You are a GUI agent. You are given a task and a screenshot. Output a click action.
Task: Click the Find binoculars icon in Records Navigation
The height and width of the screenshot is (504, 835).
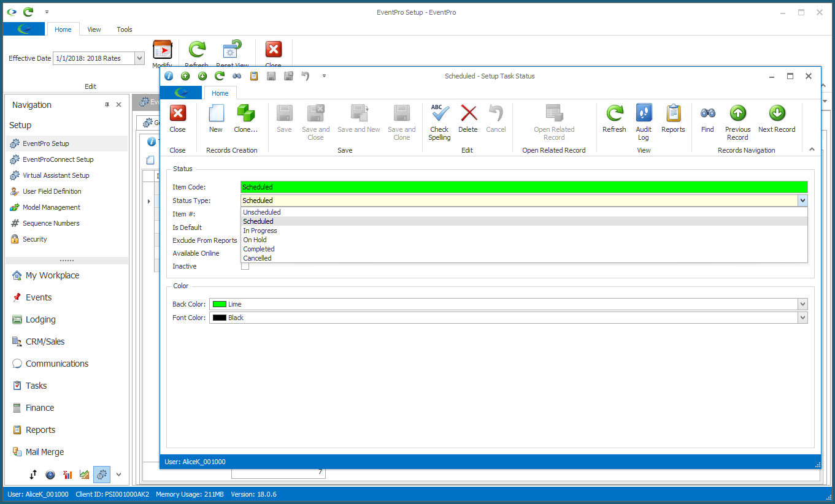707,113
